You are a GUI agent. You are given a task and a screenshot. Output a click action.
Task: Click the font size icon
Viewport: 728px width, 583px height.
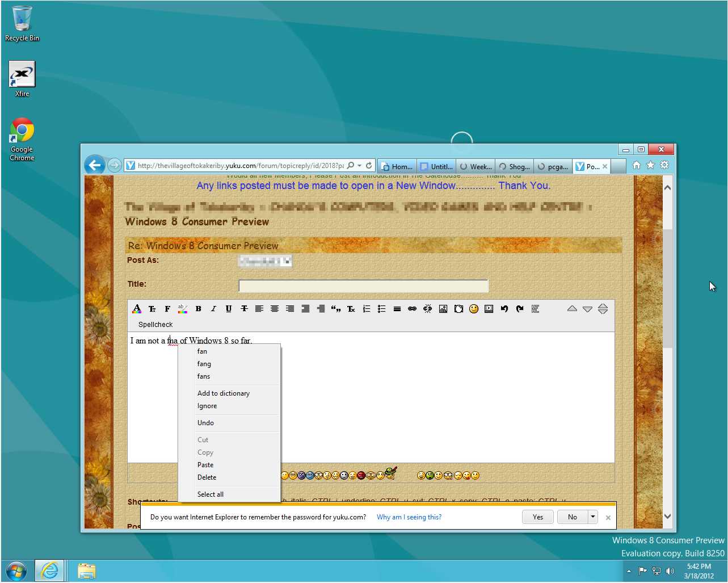point(152,309)
